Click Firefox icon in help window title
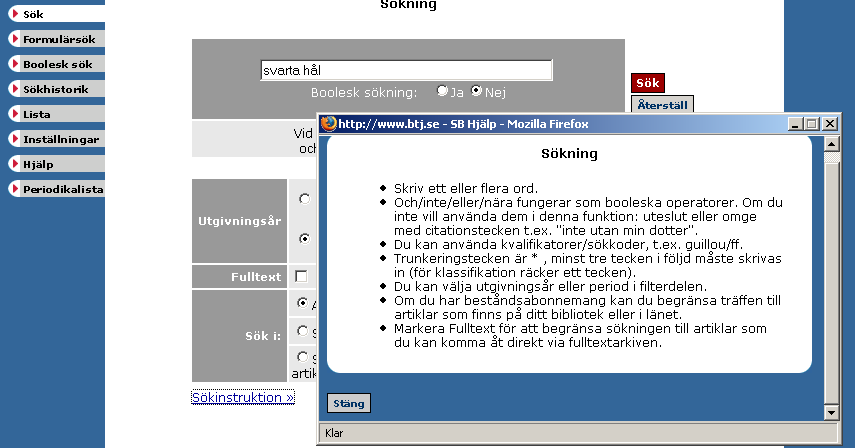Image resolution: width=855 pixels, height=448 pixels. [x=328, y=124]
